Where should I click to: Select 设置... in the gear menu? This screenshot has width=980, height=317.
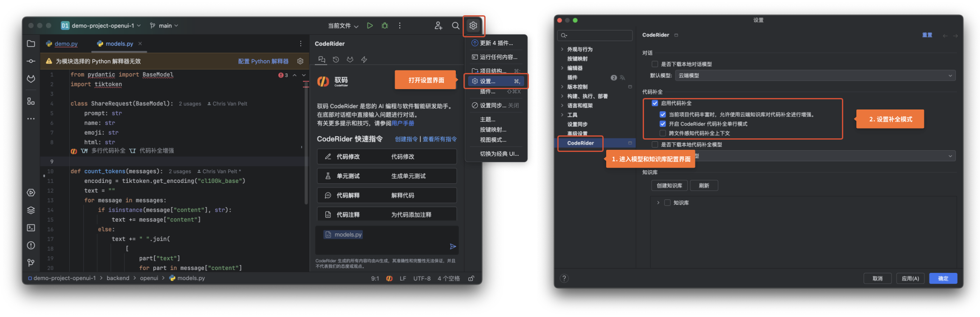(x=496, y=81)
